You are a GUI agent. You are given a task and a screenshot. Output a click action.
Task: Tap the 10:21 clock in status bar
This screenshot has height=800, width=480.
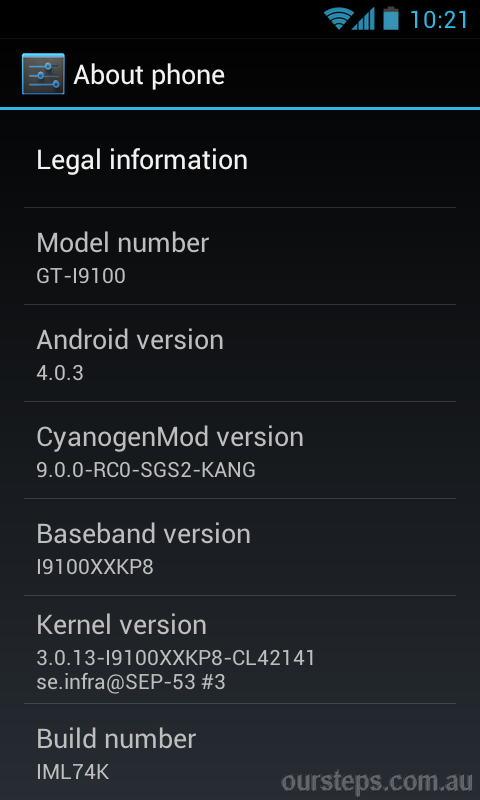[439, 20]
